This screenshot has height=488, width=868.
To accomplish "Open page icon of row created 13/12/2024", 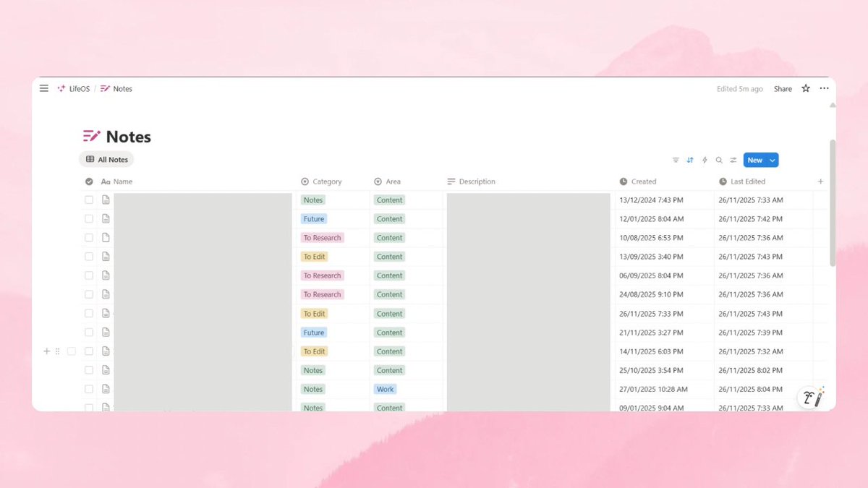I will (x=106, y=200).
